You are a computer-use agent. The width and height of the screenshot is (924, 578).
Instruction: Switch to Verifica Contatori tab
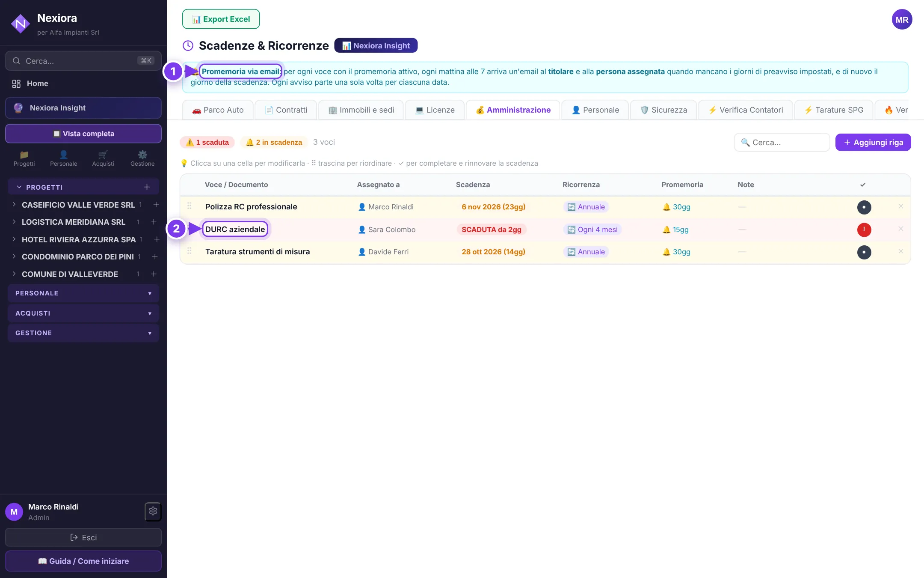746,110
